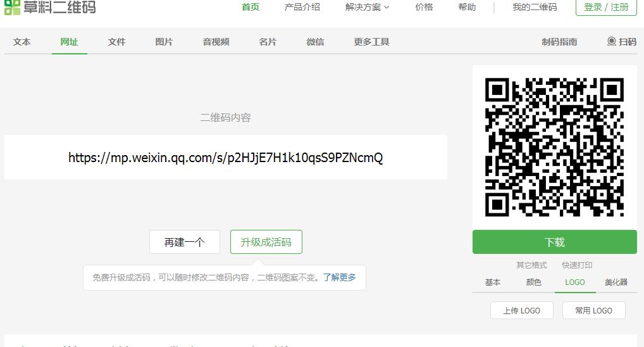Click the 二维码内容 label text
Viewport: 644px width, 347px height.
(225, 118)
